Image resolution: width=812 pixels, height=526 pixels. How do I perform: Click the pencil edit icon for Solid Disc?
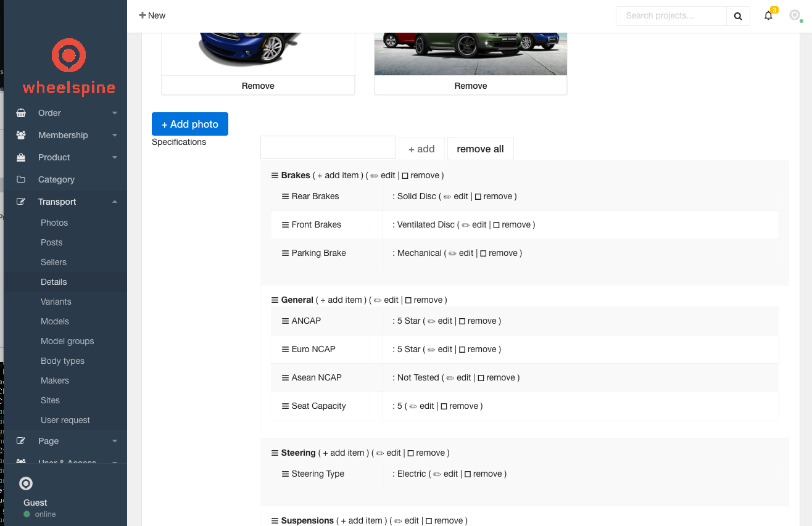tap(447, 197)
